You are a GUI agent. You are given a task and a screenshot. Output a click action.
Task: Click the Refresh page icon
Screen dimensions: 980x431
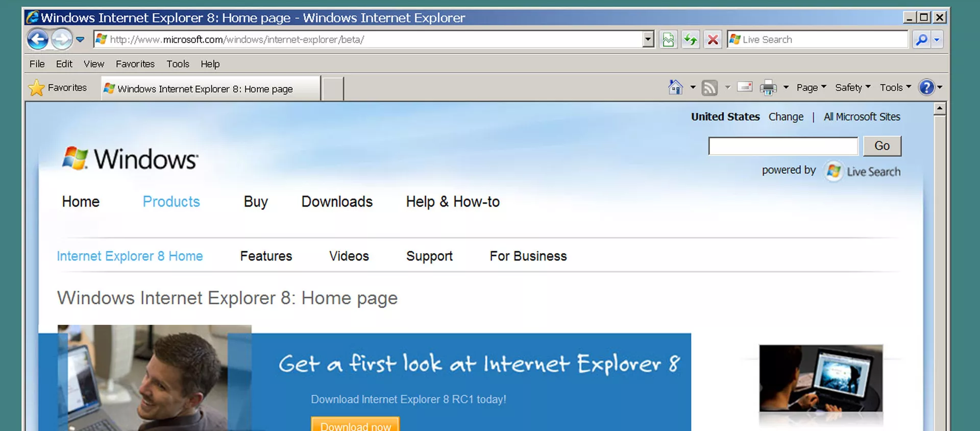point(691,39)
